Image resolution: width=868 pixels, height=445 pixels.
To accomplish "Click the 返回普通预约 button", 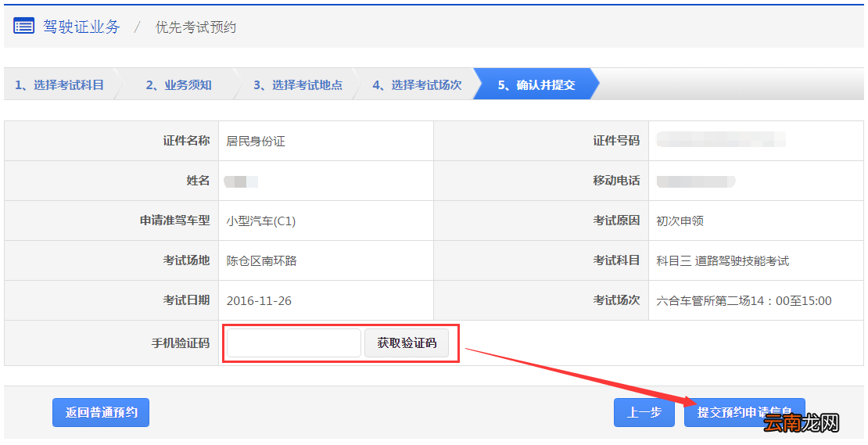I will point(101,412).
